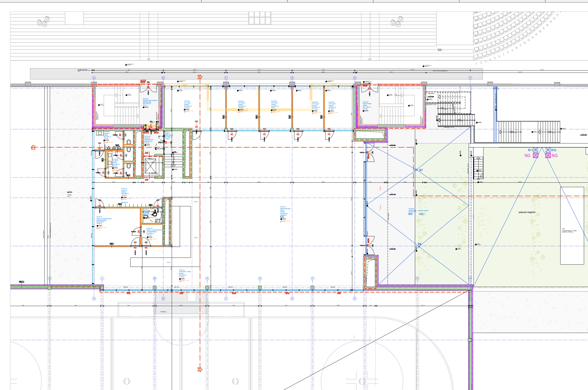Select the TV Plattform label

click(x=163, y=312)
